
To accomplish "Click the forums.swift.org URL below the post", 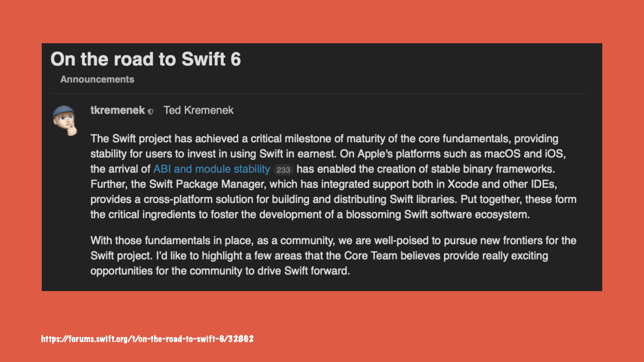I will [147, 339].
